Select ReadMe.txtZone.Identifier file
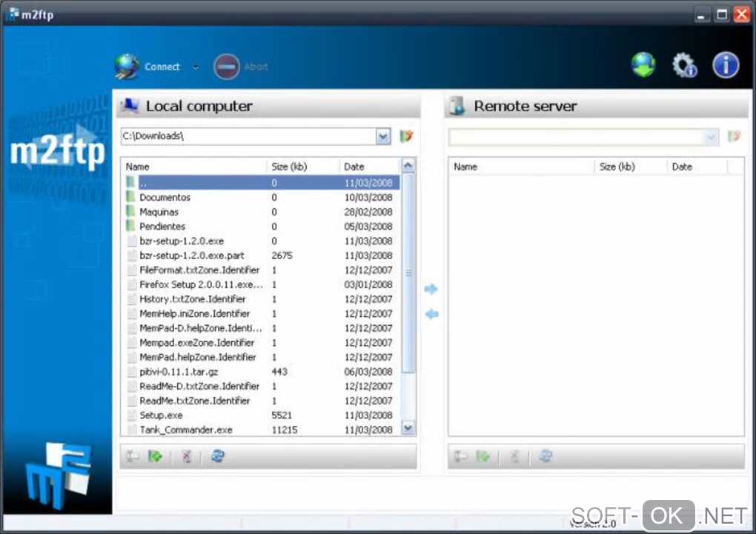756x534 pixels. [x=262, y=401]
